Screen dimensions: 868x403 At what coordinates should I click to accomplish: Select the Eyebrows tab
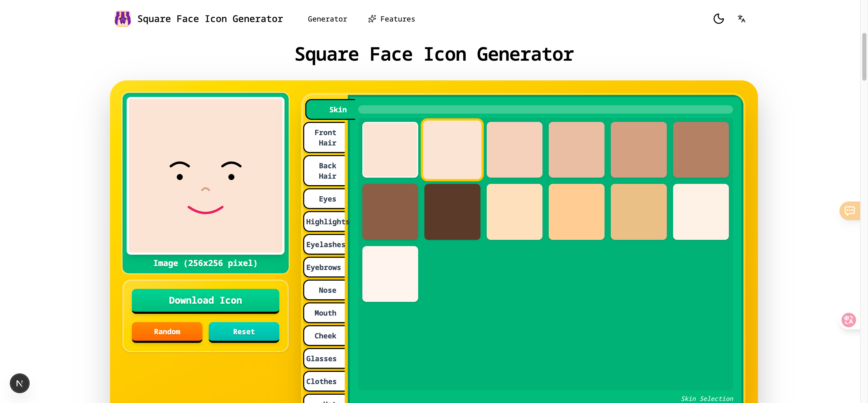pos(323,267)
